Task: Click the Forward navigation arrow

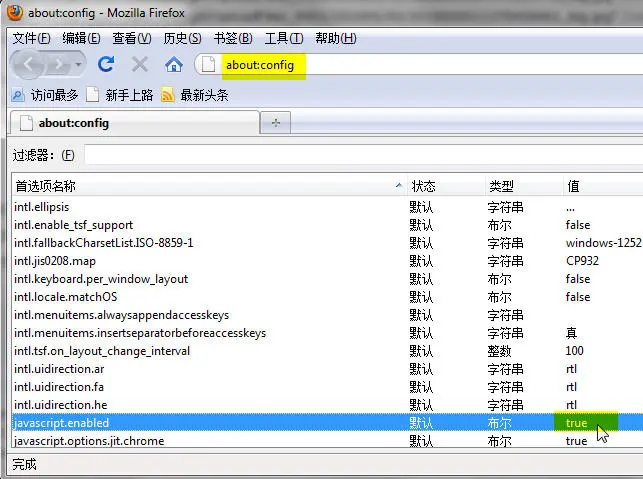Action: (x=60, y=64)
